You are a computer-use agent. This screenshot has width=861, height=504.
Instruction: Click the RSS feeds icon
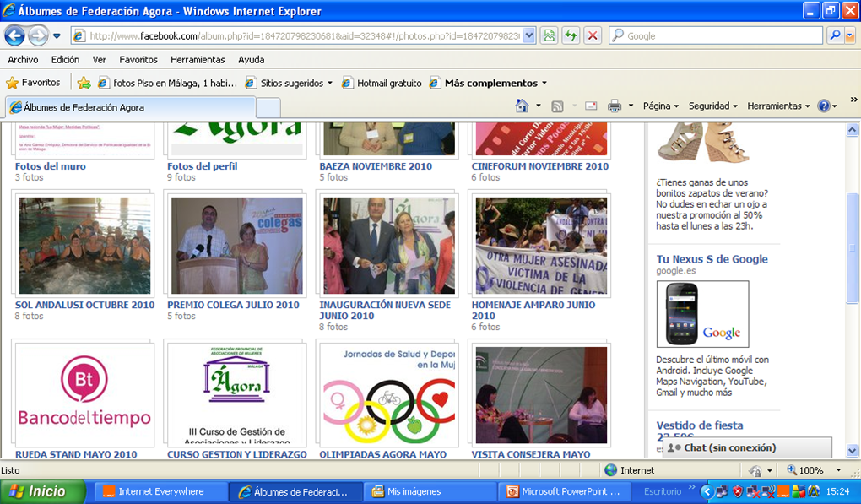click(557, 106)
